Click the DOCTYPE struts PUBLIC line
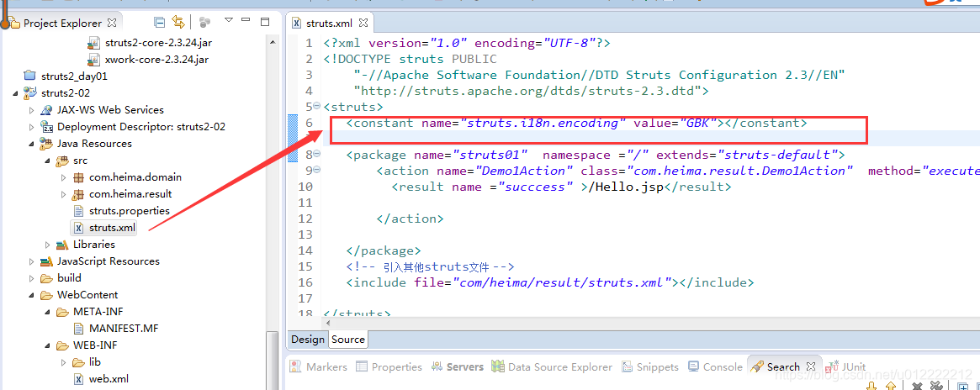Viewport: 980px width, 390px height. (410, 60)
